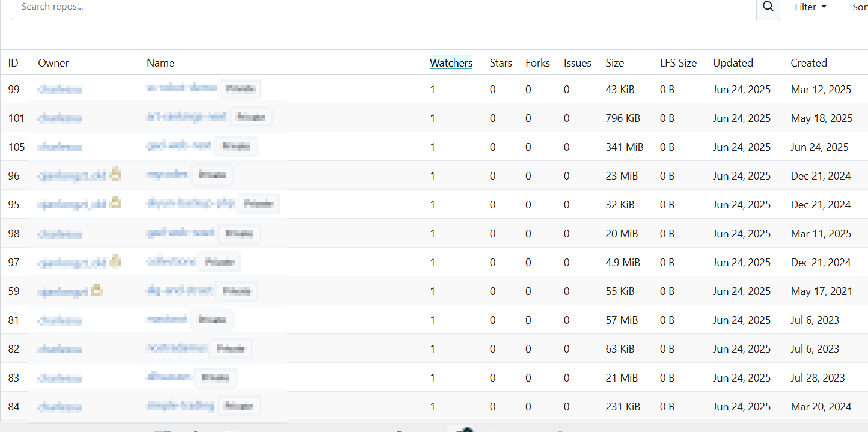Click the magnifier search button

(768, 7)
